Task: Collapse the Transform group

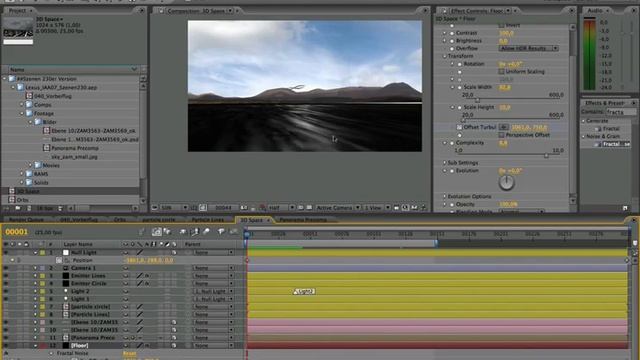Action: pyautogui.click(x=444, y=56)
